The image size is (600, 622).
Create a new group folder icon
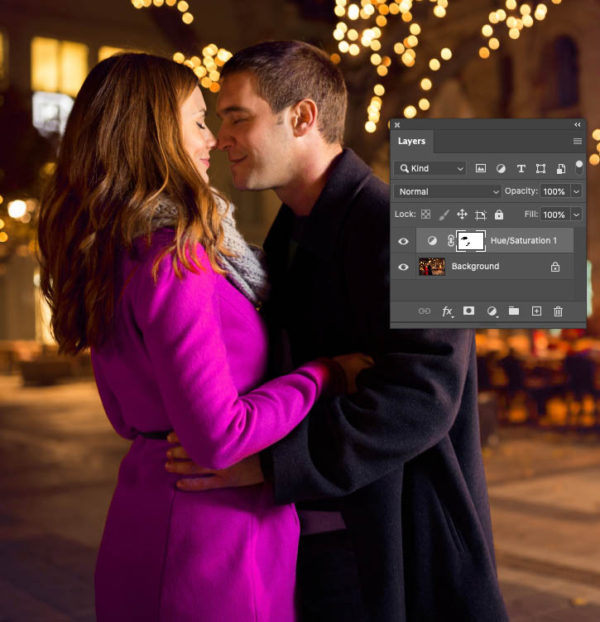click(514, 311)
